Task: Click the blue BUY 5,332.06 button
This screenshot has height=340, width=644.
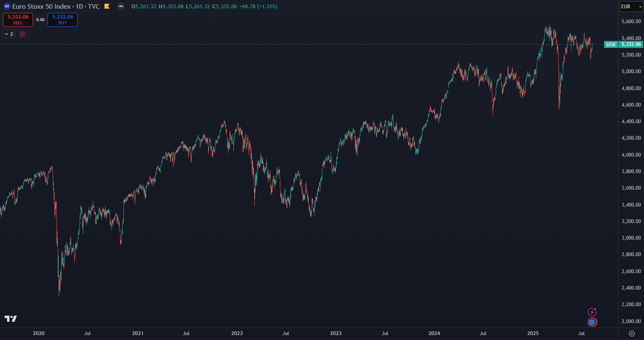Action: coord(62,19)
